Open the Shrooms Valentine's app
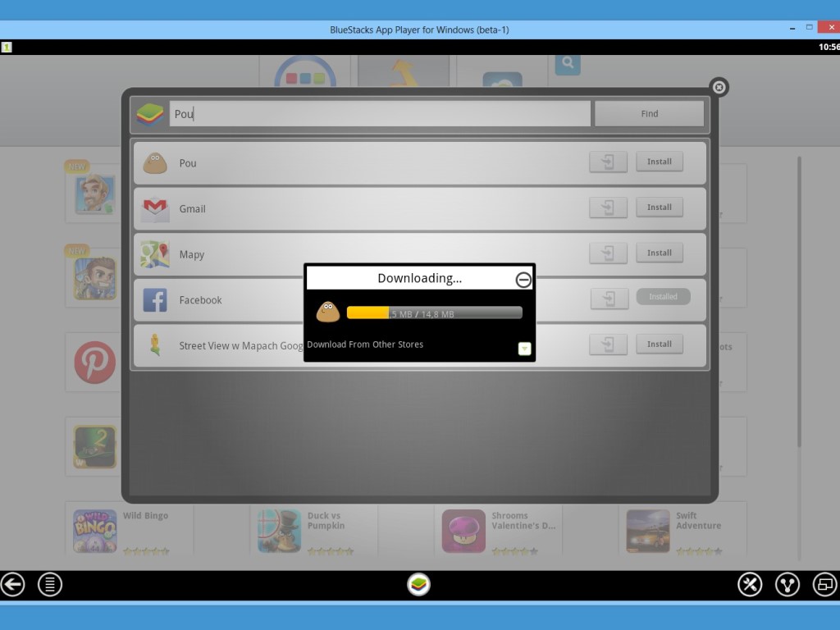Screen dimensions: 840x630 coord(464,531)
